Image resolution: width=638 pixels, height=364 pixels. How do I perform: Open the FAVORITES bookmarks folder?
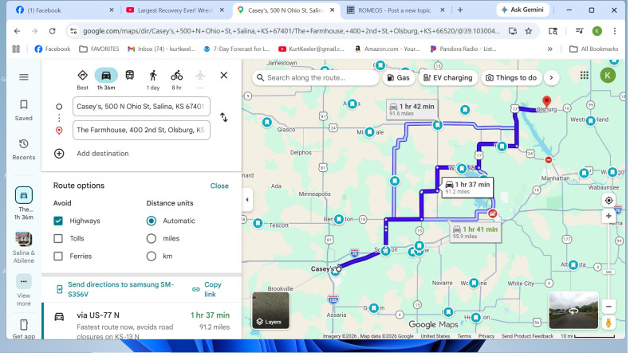pos(99,49)
